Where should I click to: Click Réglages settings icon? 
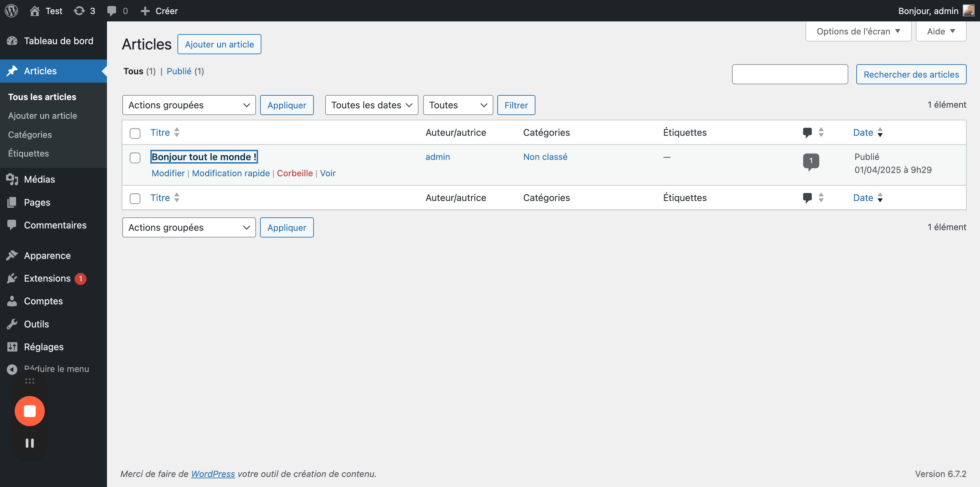pos(12,347)
